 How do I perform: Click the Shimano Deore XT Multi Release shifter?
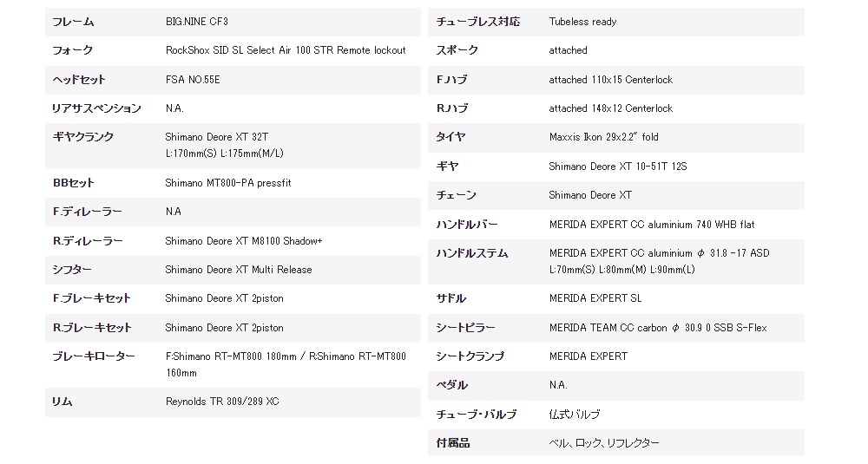(239, 270)
